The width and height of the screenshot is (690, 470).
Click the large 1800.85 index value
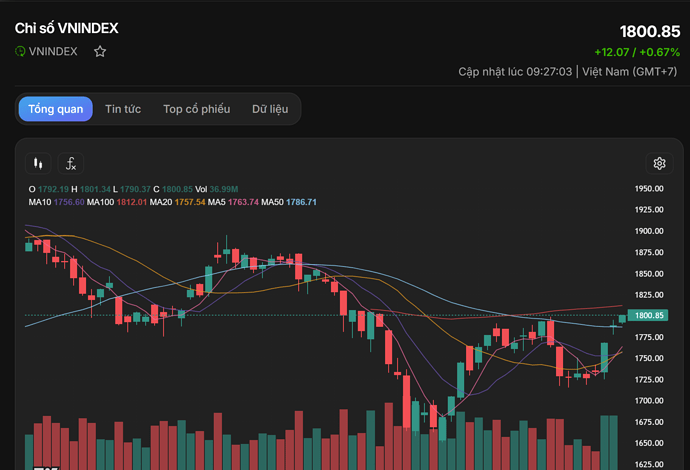(x=650, y=32)
